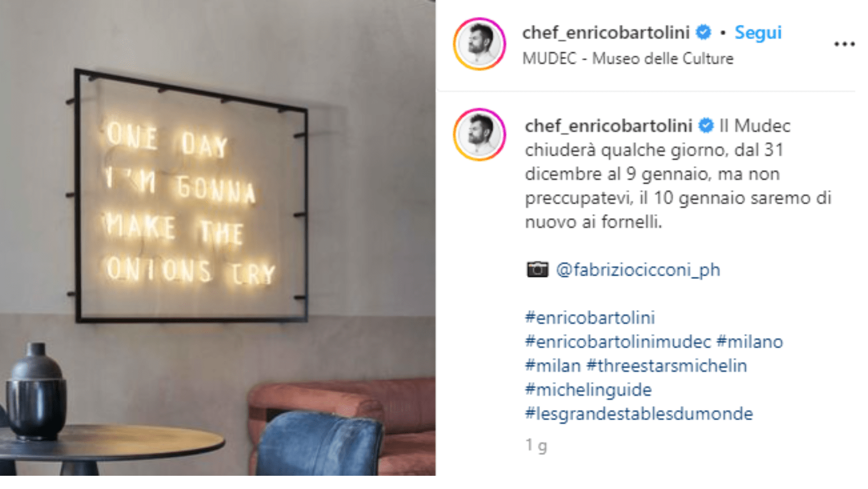
Task: Open the three-dots more options menu
Action: [844, 44]
